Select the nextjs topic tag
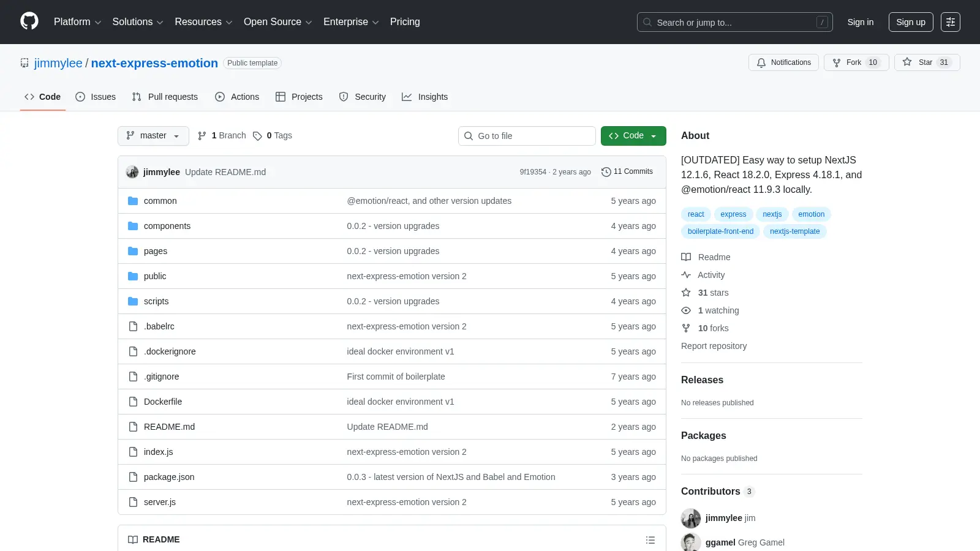 tap(772, 214)
